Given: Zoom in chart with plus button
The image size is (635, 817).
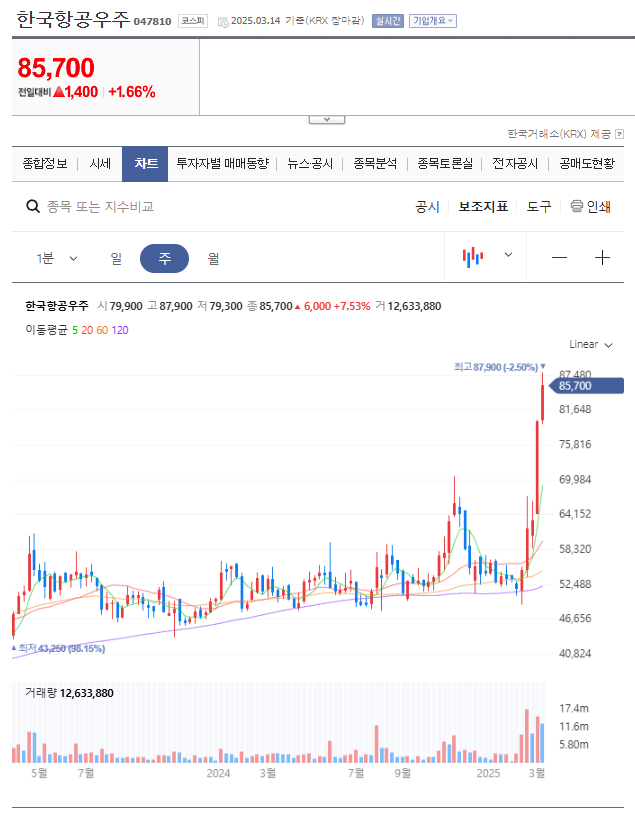Looking at the screenshot, I should (x=602, y=257).
